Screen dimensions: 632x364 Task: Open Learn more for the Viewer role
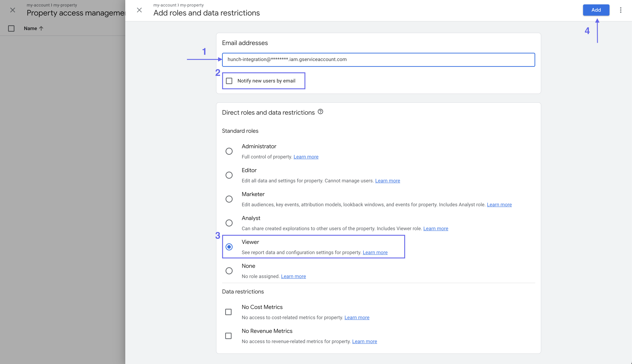coord(375,252)
